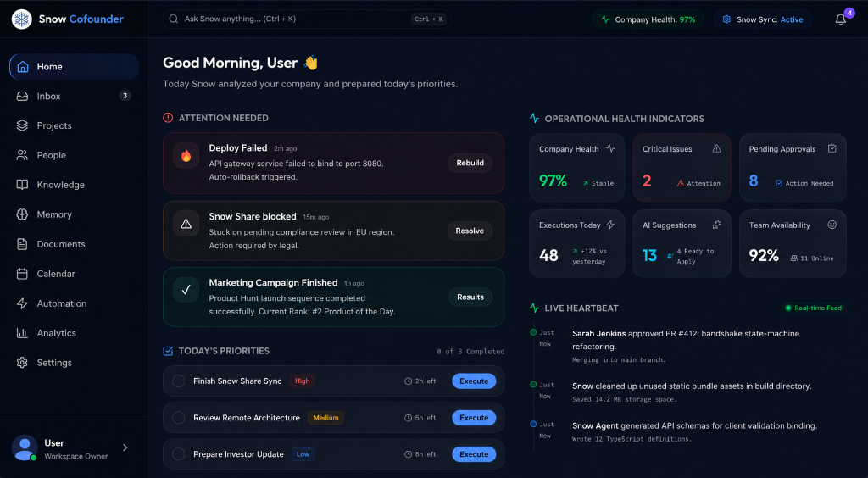Click the Home icon in sidebar

[23, 67]
